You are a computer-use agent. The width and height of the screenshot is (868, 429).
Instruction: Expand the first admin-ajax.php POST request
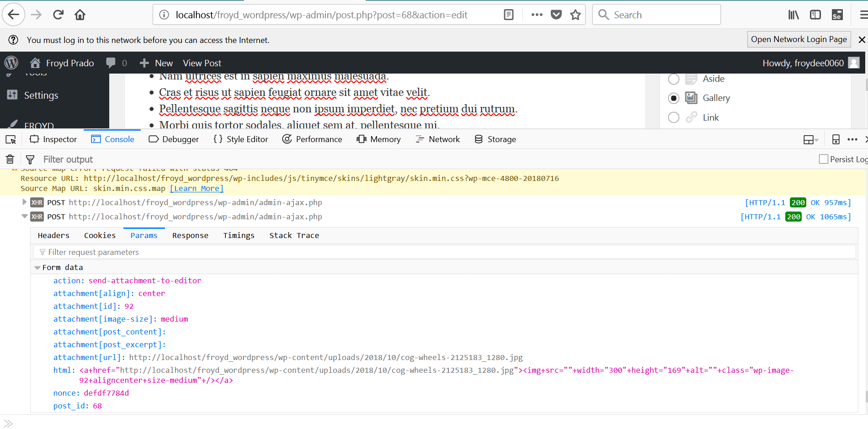pyautogui.click(x=24, y=202)
